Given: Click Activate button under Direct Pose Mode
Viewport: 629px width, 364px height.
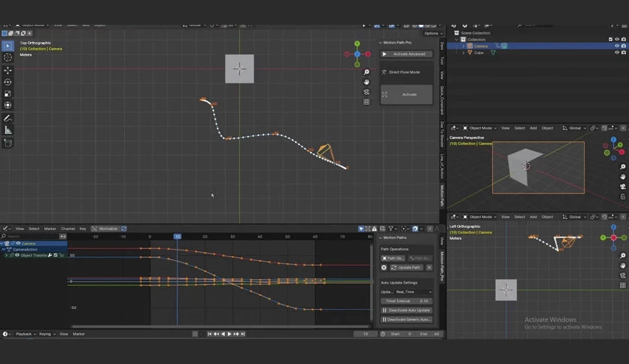Looking at the screenshot, I should 406,95.
